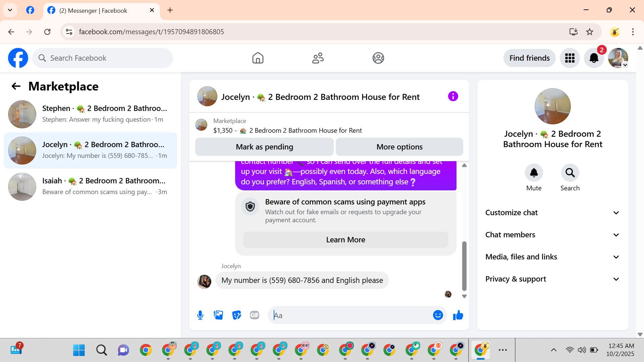The width and height of the screenshot is (644, 362).
Task: Go back using Marketplace back arrow
Action: 16,86
